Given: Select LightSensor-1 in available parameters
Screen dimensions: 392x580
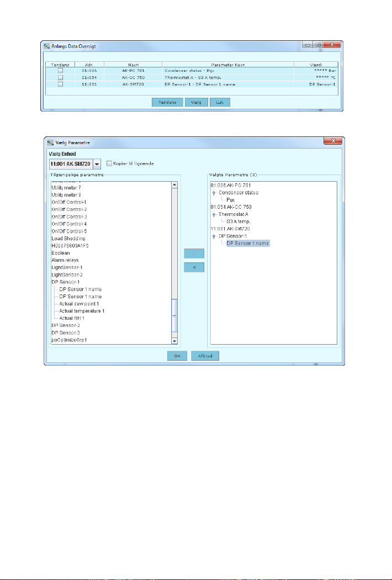Looking at the screenshot, I should [x=67, y=267].
